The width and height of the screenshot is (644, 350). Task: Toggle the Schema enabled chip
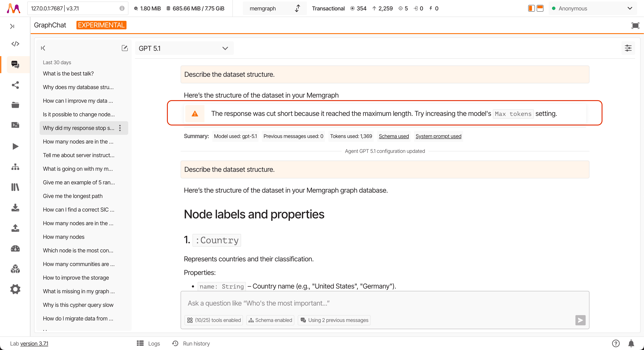point(270,320)
